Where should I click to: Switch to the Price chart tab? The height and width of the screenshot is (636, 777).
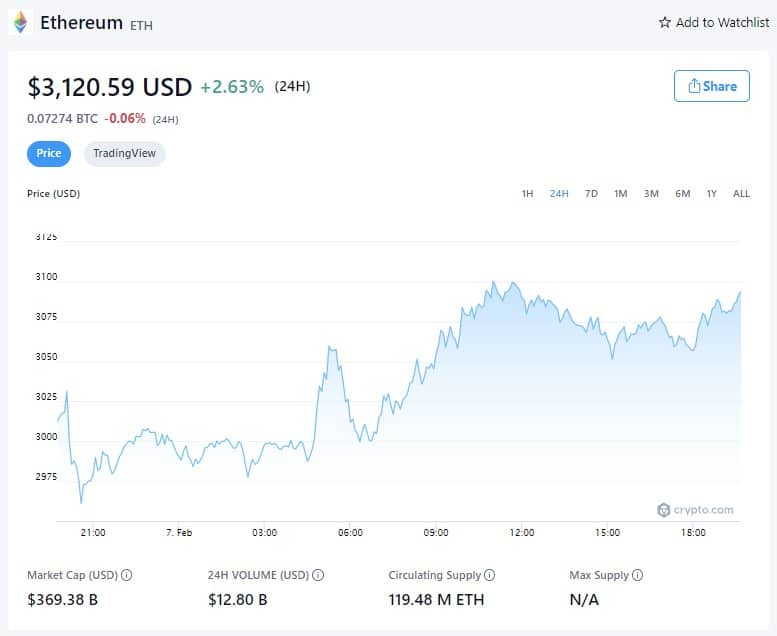(x=49, y=154)
